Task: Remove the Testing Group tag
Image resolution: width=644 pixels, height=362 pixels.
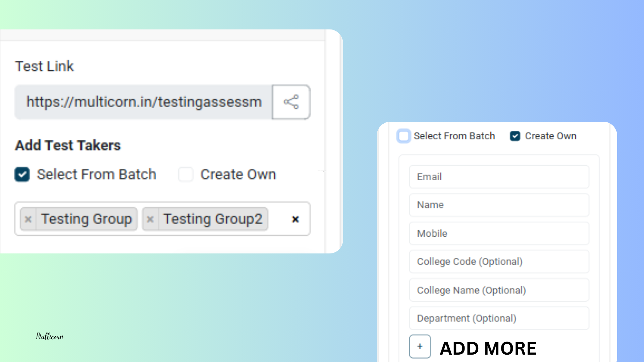Action: point(28,219)
